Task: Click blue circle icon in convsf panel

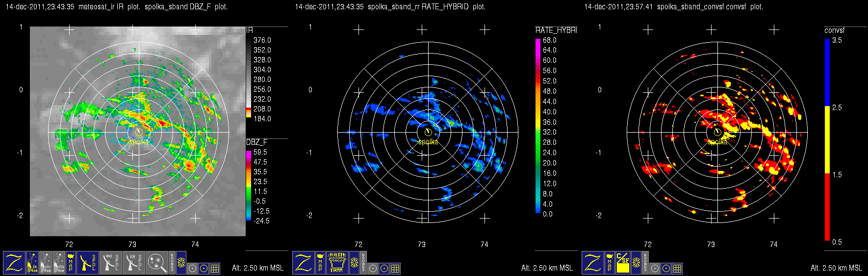Action: (x=666, y=269)
